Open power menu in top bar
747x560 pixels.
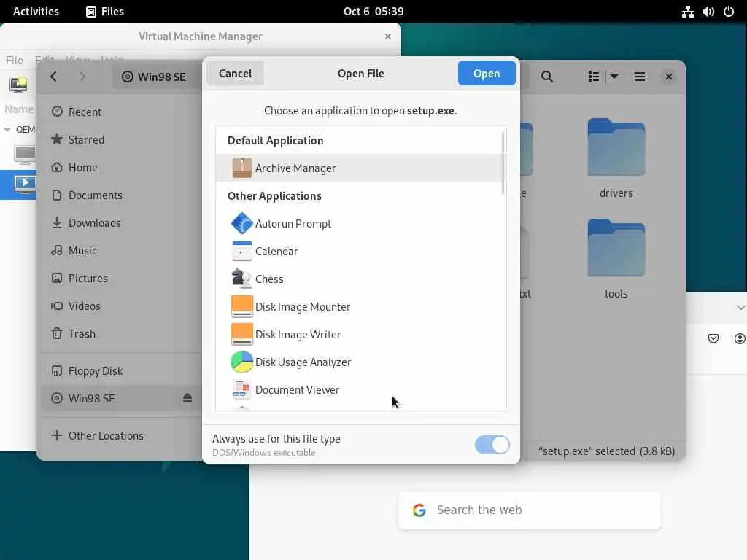point(729,12)
